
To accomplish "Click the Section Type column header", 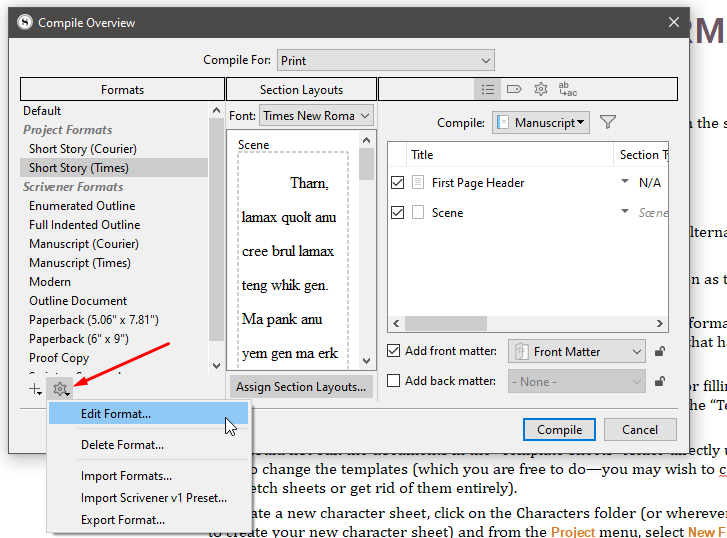I will click(641, 154).
